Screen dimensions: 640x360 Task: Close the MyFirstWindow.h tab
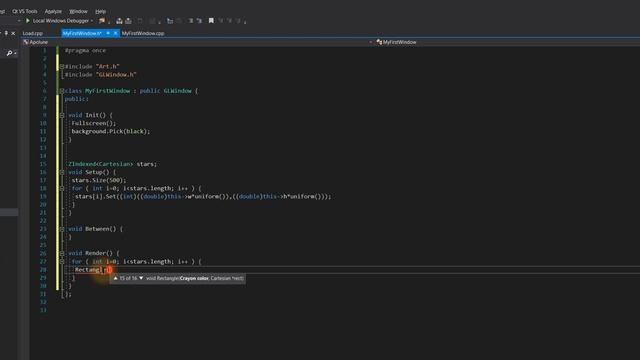point(116,33)
